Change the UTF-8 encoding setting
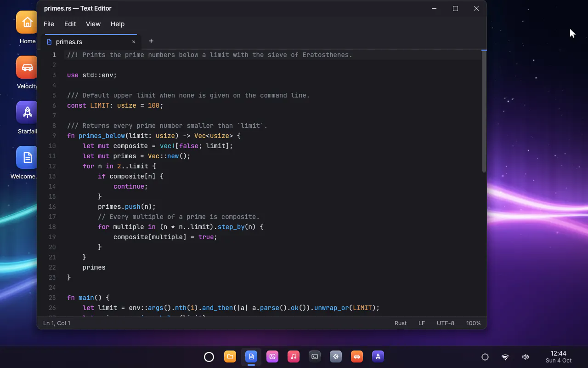 446,323
